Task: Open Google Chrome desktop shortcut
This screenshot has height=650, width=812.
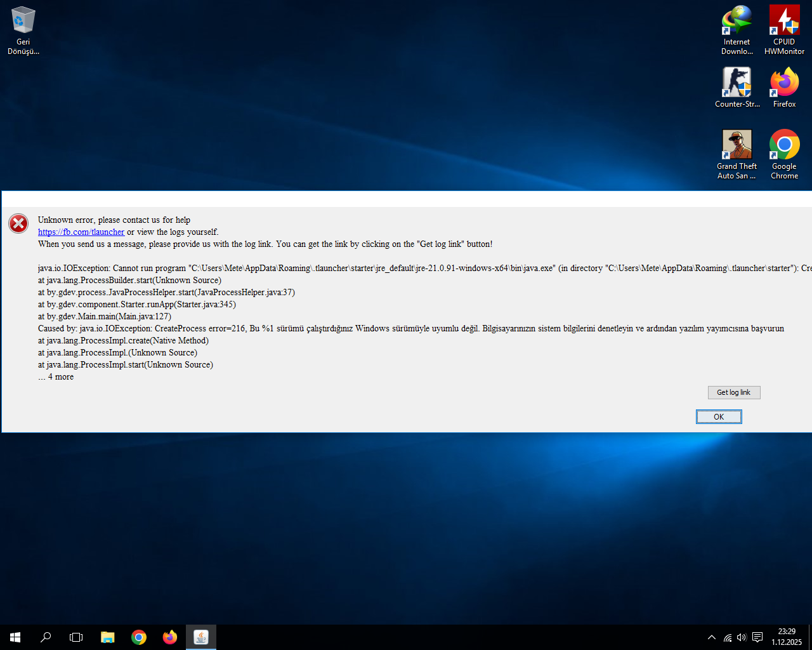Action: coord(784,155)
